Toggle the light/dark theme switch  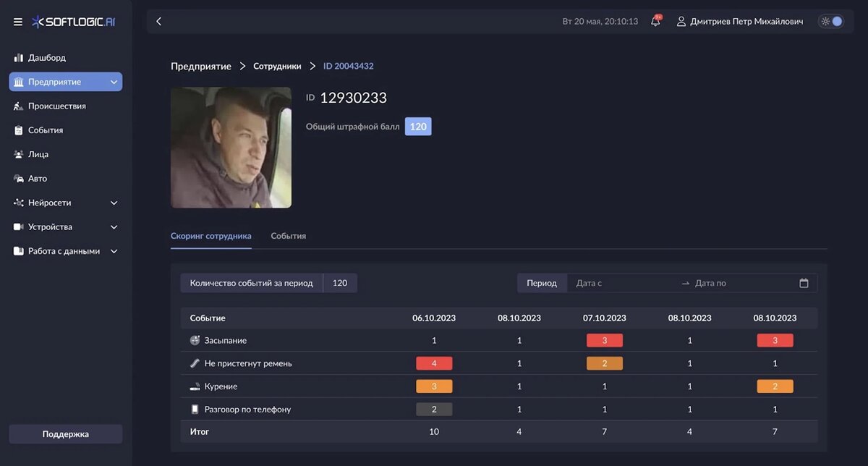[831, 22]
